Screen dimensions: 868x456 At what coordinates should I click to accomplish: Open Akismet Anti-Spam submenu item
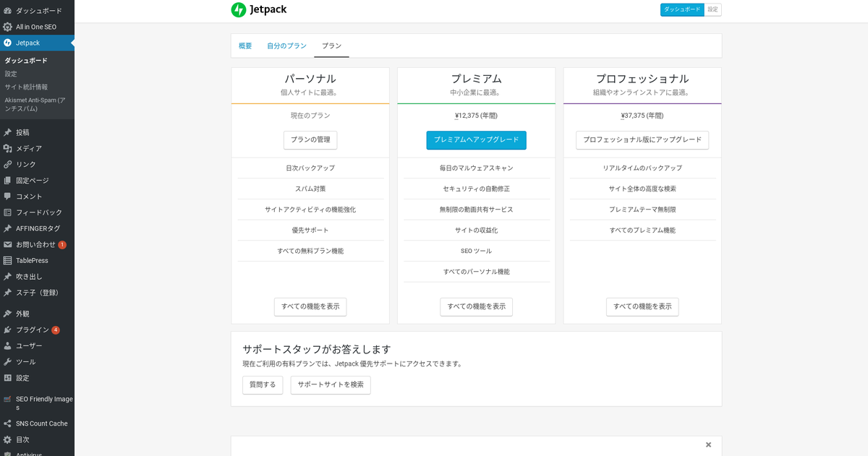tap(35, 104)
